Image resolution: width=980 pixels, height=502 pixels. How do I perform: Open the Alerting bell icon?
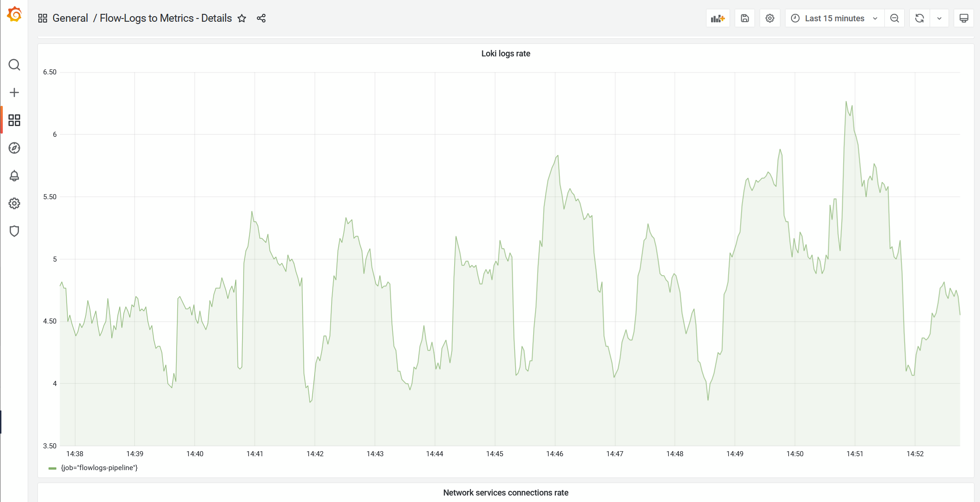pos(14,176)
